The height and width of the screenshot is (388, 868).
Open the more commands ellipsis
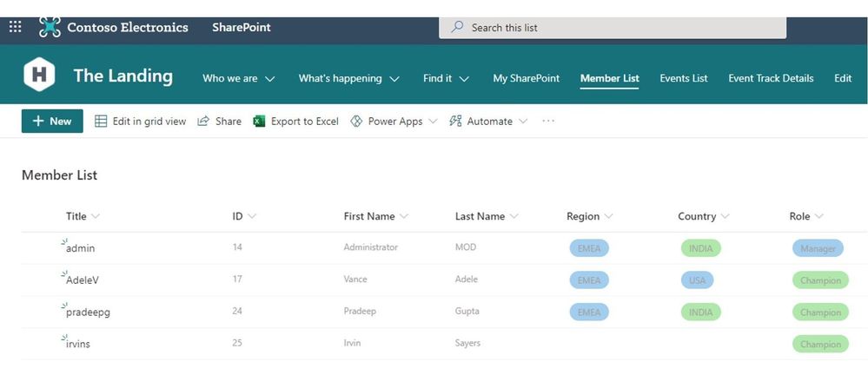[x=547, y=122]
